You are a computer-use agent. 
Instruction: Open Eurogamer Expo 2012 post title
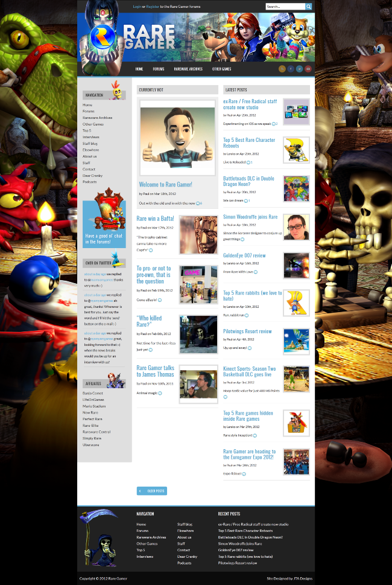tap(249, 455)
